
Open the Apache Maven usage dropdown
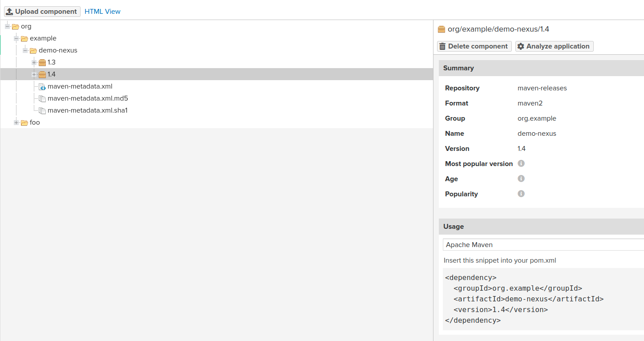tap(543, 245)
